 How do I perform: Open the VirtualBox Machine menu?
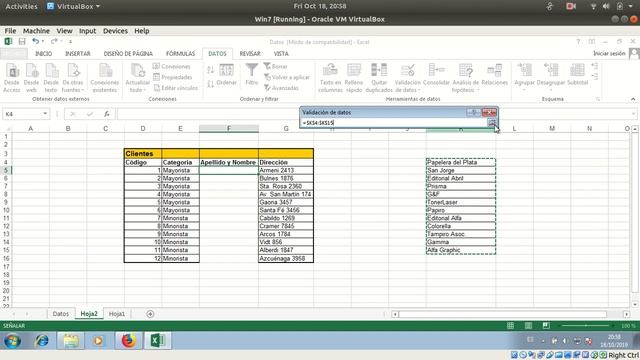36,31
